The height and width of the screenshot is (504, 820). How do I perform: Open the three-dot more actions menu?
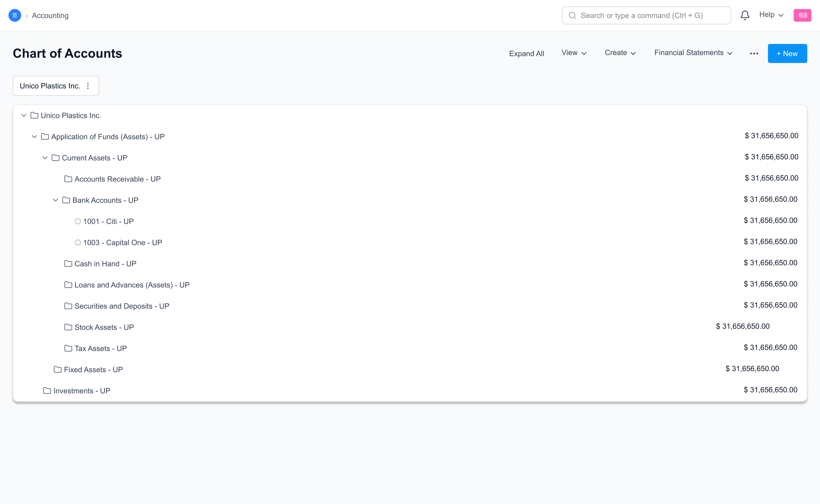(x=754, y=53)
